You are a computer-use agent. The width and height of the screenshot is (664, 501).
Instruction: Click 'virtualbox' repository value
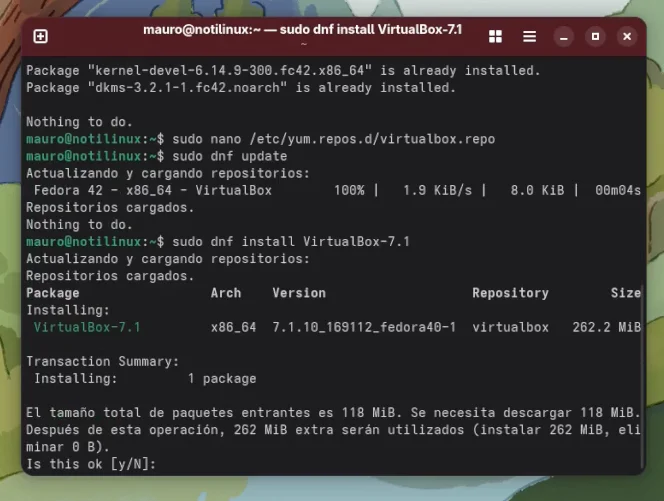click(510, 327)
